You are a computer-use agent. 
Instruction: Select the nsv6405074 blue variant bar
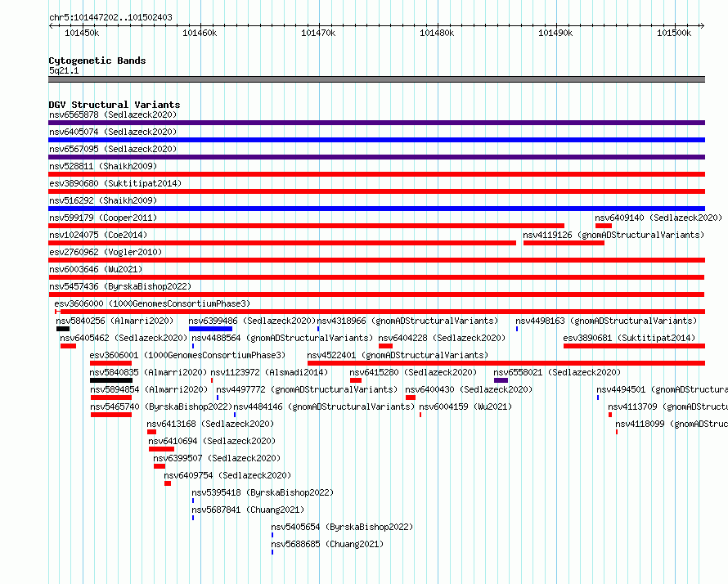coord(376,140)
